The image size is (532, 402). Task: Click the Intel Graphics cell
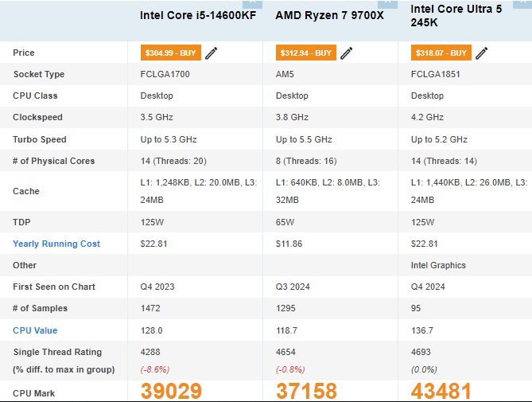coord(438,265)
